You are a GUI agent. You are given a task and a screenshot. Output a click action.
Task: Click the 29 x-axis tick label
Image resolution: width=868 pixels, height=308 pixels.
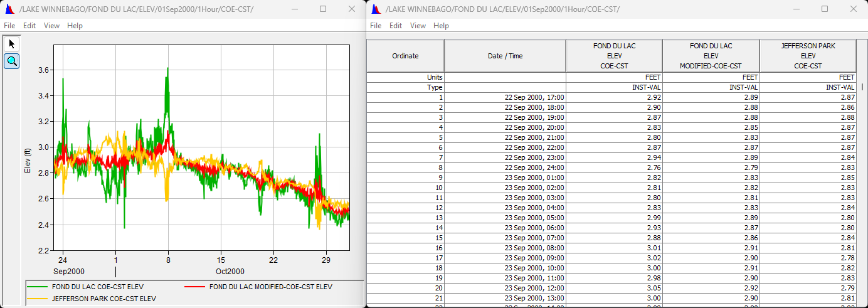point(326,260)
